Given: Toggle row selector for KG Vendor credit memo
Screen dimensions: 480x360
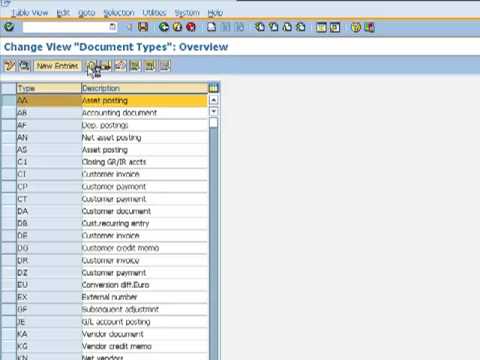Looking at the screenshot, I should click(8, 346).
